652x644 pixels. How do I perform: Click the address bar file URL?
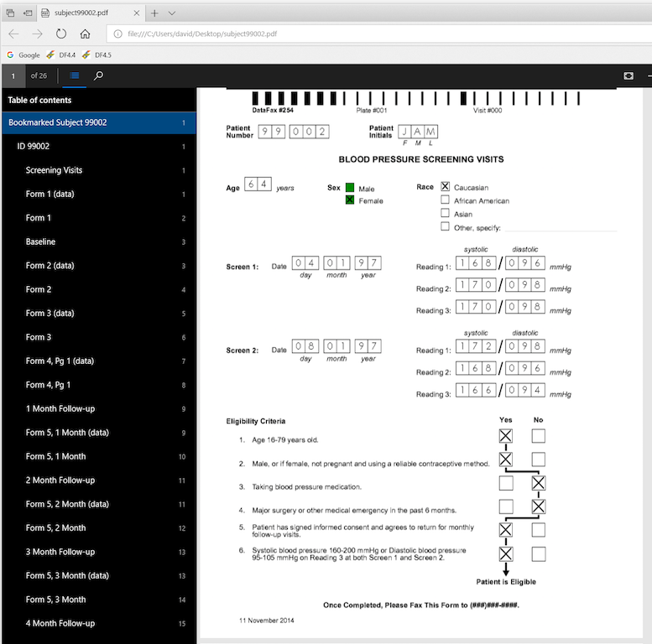(x=201, y=34)
